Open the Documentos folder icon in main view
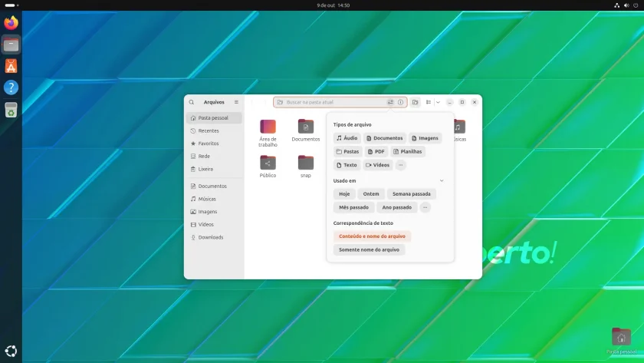This screenshot has width=644, height=363. click(306, 127)
